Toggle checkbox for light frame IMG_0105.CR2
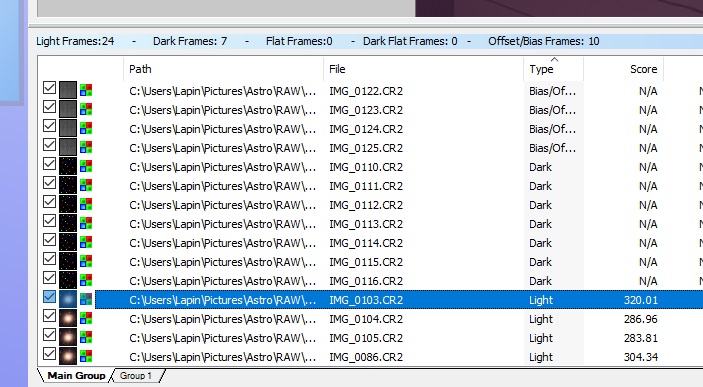Screen dimensions: 703x387 (x=49, y=335)
